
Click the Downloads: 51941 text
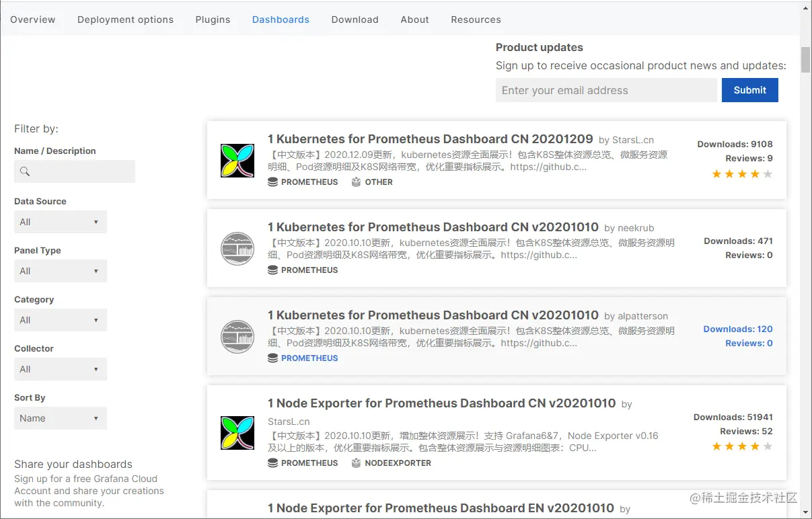733,417
